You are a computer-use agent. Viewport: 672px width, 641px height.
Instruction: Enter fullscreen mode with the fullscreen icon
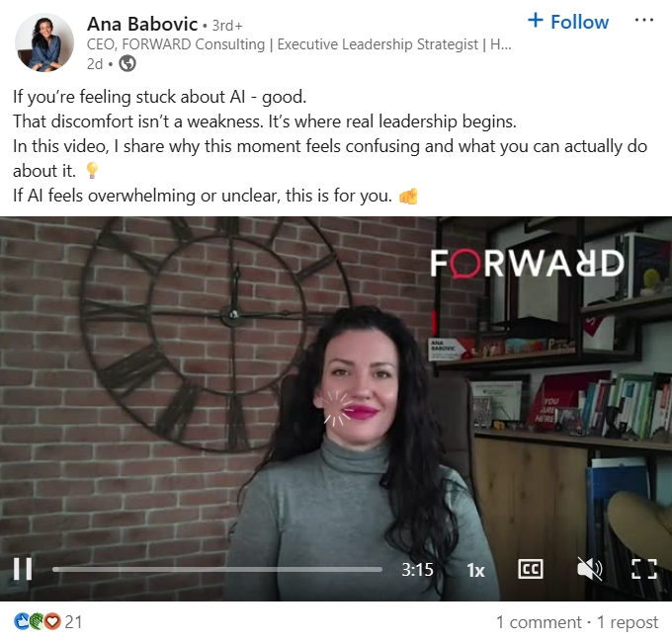[x=644, y=569]
